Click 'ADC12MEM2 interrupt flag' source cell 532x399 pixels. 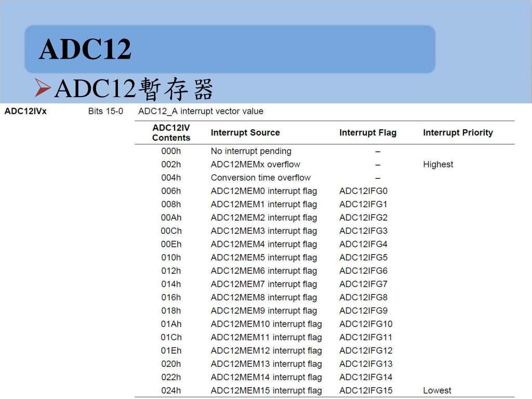tap(263, 218)
